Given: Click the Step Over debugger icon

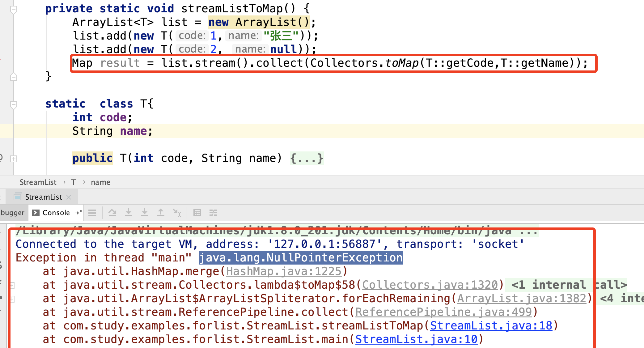Looking at the screenshot, I should 112,213.
